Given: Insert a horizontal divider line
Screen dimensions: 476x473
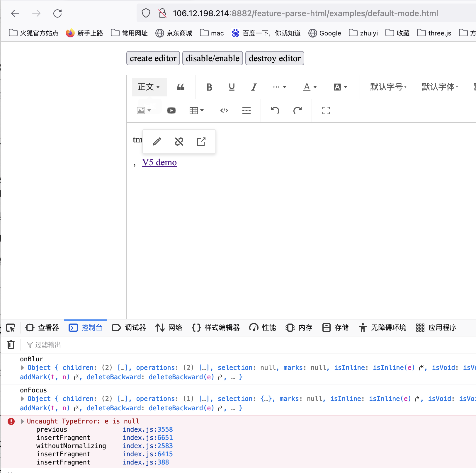Looking at the screenshot, I should 246,110.
